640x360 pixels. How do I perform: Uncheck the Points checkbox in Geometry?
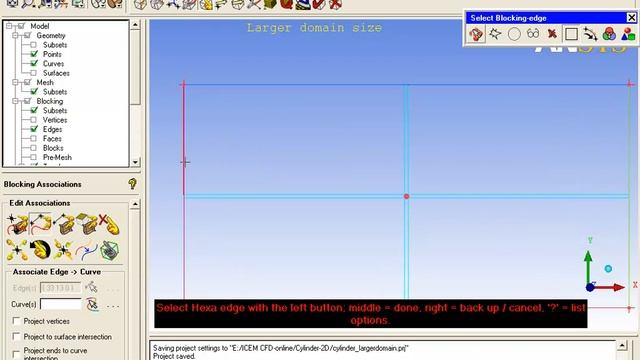(x=34, y=54)
